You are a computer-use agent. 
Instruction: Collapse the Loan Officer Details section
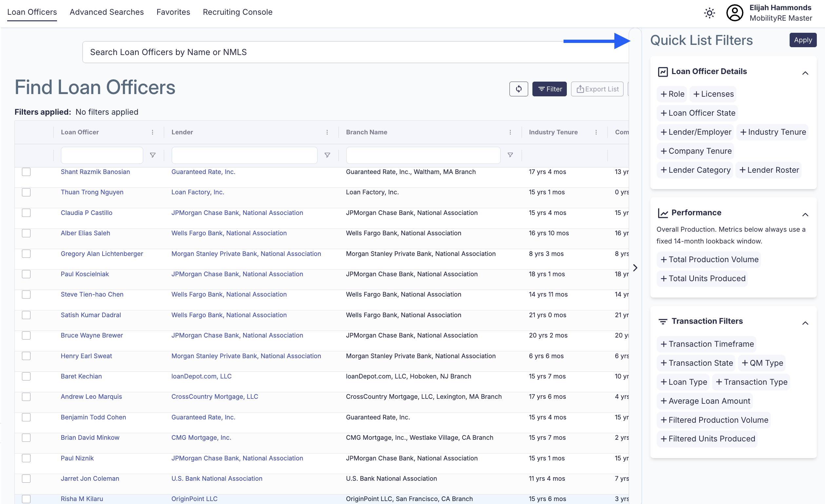[x=805, y=73]
